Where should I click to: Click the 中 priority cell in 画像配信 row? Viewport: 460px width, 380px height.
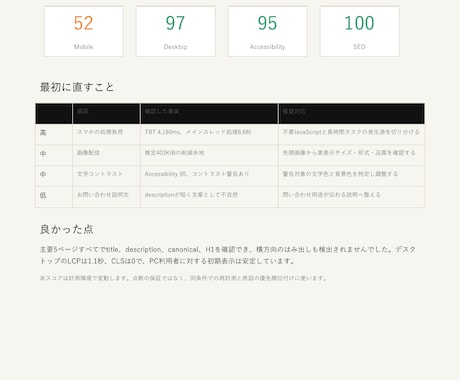(54, 155)
